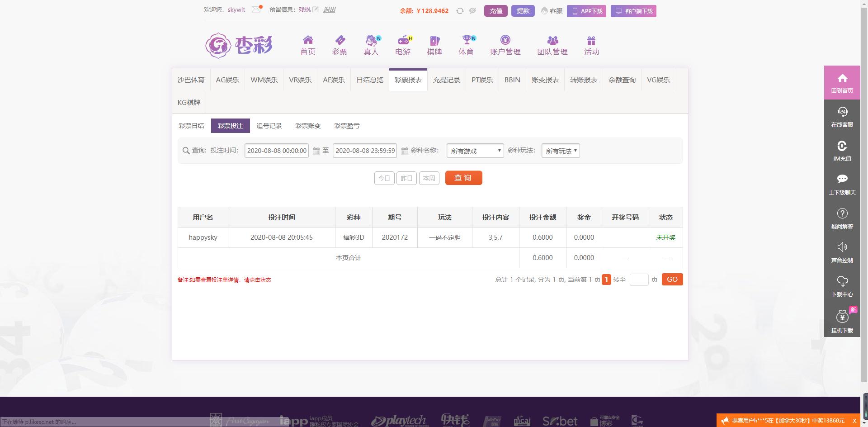The image size is (868, 427).
Task: Log out via the 退出 link
Action: [329, 9]
